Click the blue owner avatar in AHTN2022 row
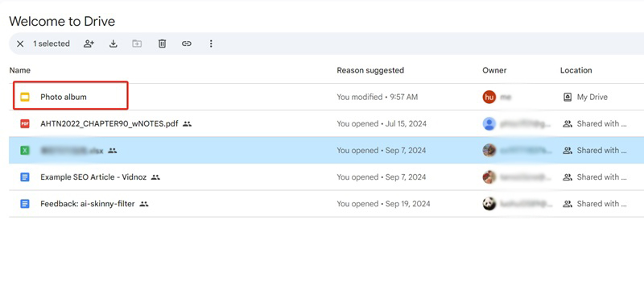Viewport: 644px width, 299px height. tap(489, 124)
